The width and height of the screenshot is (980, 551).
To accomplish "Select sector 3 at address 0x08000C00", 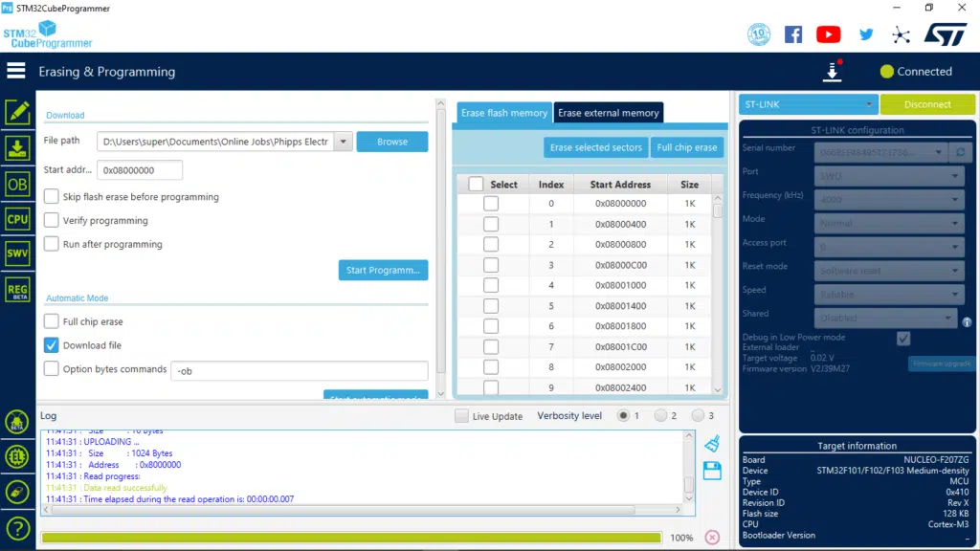I will pyautogui.click(x=491, y=265).
